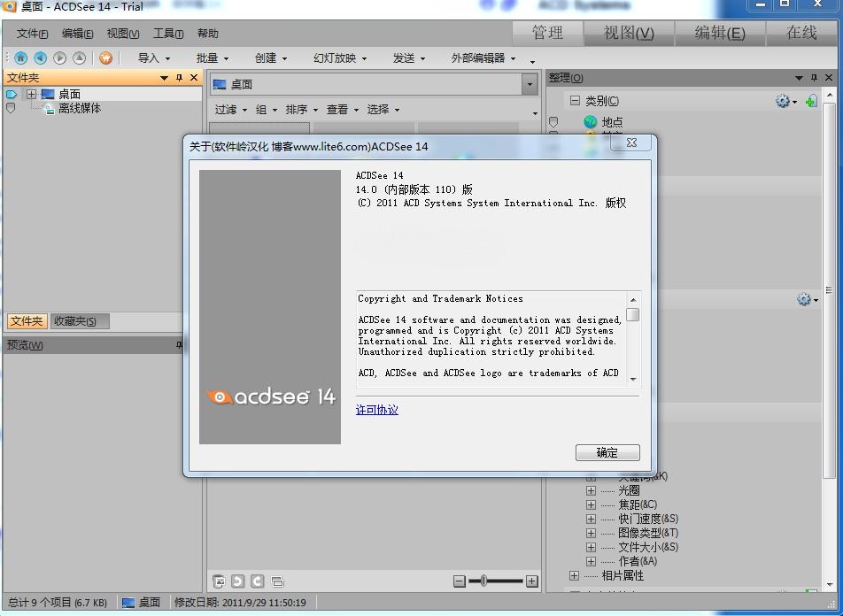
Task: Click the rotate left icon
Action: coord(237,581)
